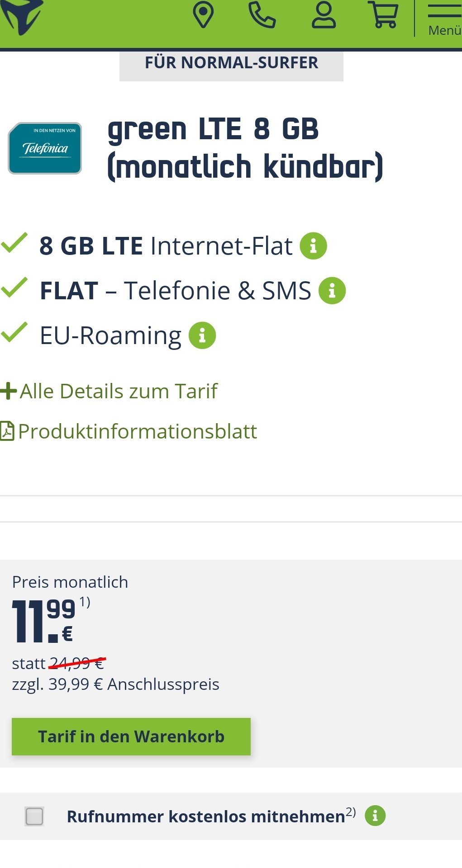Open the store locator pin icon
The height and width of the screenshot is (868, 462).
[x=203, y=15]
